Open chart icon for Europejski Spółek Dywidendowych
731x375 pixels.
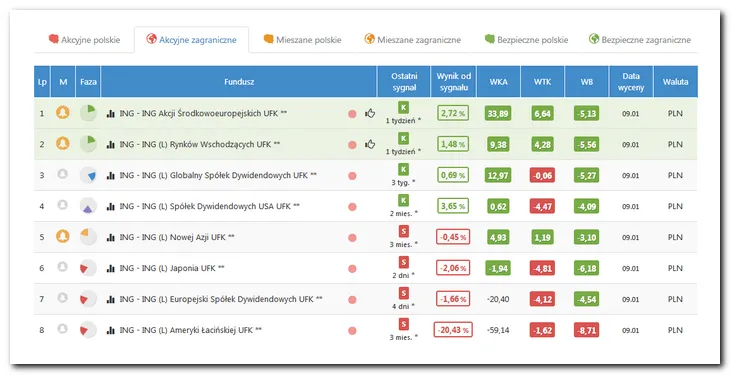coord(110,299)
